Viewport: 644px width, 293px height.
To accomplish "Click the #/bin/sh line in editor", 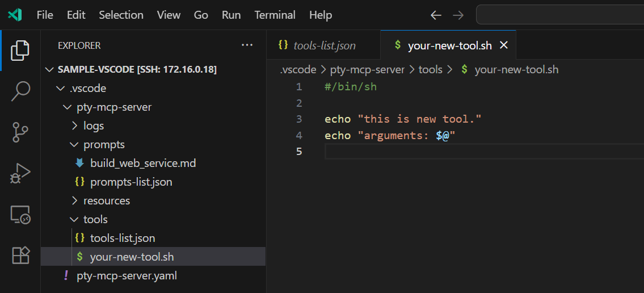I will [x=350, y=87].
